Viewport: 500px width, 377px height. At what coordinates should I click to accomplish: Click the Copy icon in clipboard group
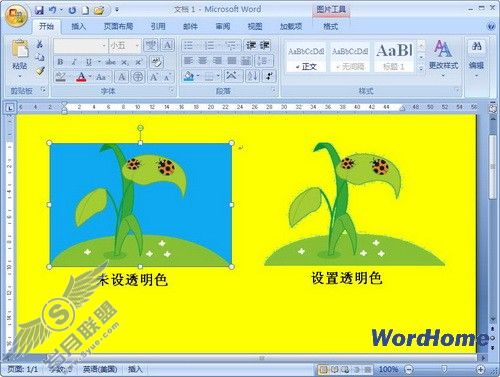[x=40, y=57]
